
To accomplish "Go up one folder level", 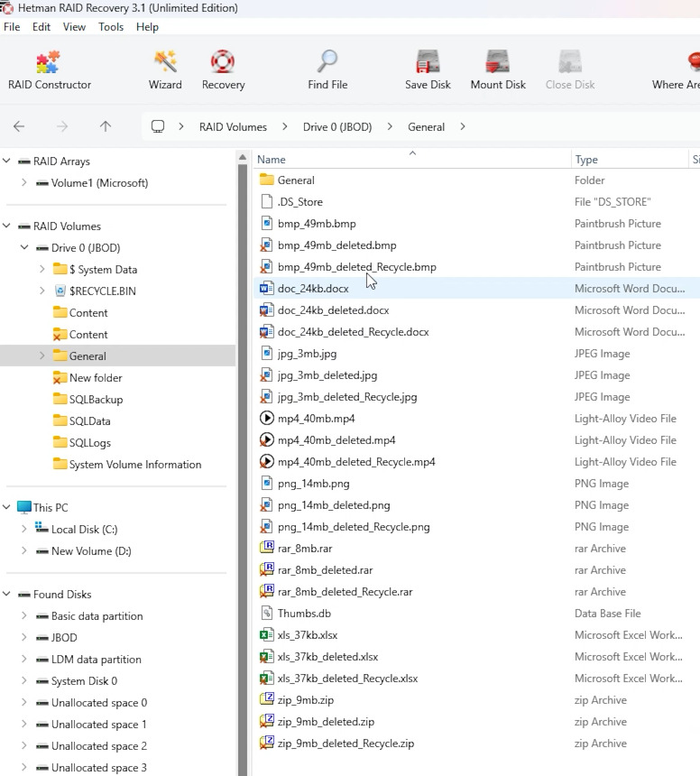I will pos(106,126).
